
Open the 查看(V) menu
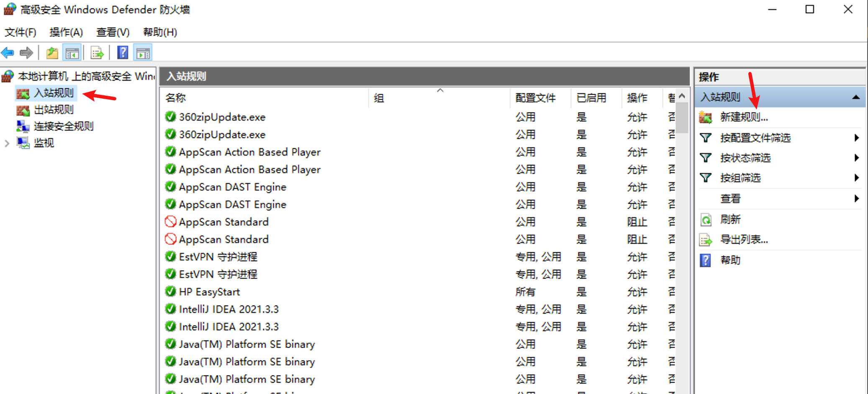tap(113, 32)
